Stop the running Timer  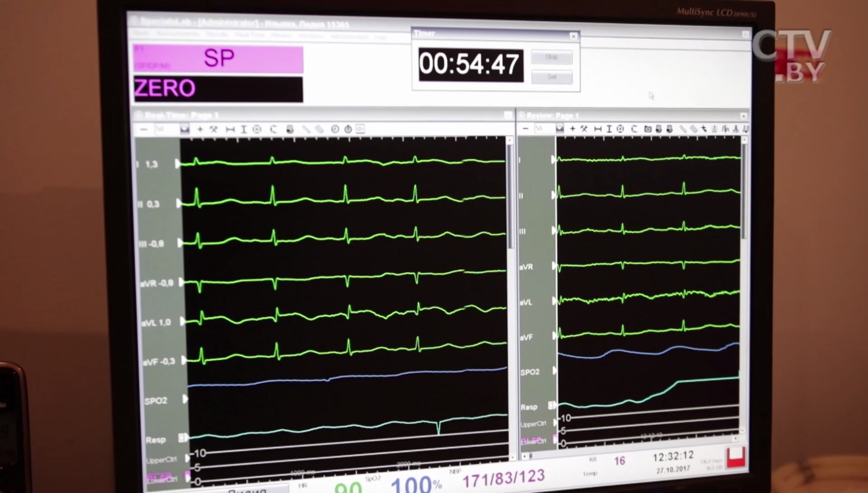pyautogui.click(x=552, y=57)
